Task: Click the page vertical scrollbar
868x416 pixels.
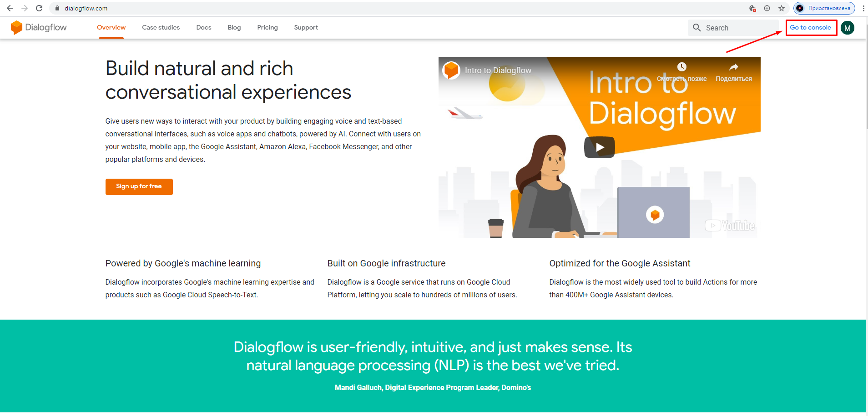Action: pyautogui.click(x=867, y=77)
